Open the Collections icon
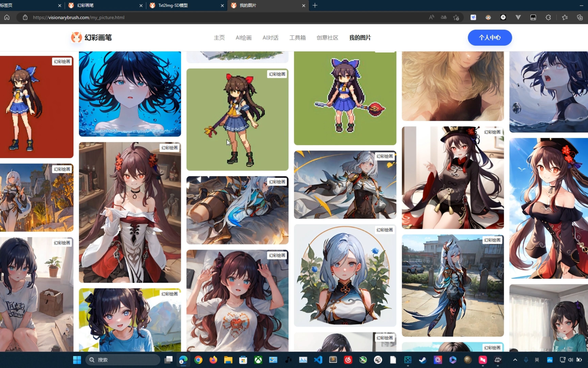Image resolution: width=588 pixels, height=368 pixels. [580, 17]
